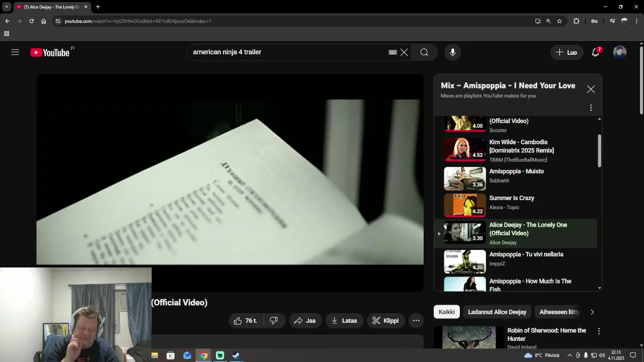Start voice search with the microphone

(453, 52)
